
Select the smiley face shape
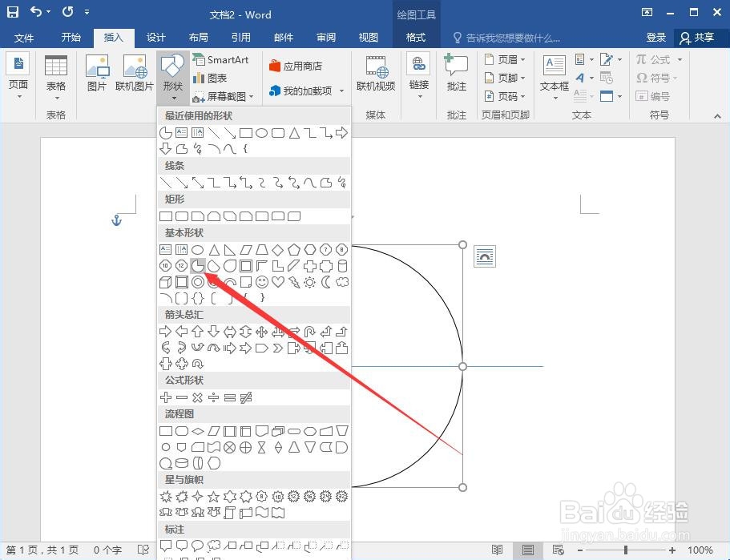click(260, 281)
